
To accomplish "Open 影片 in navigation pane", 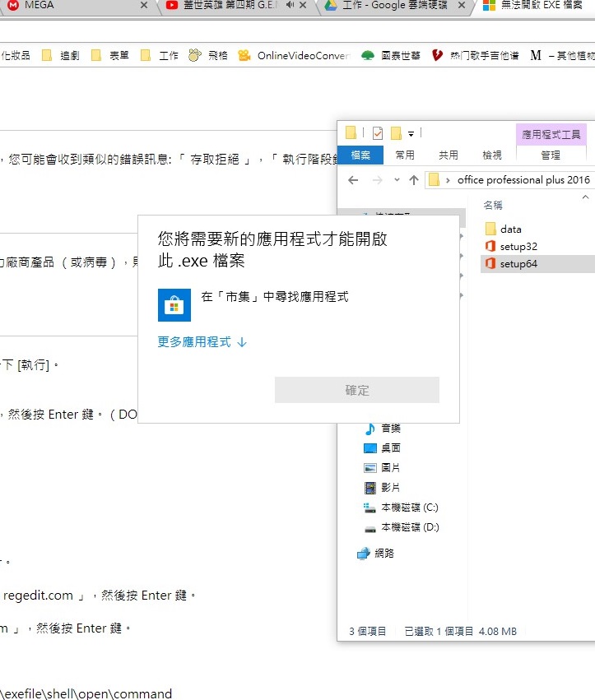I will tap(382, 487).
